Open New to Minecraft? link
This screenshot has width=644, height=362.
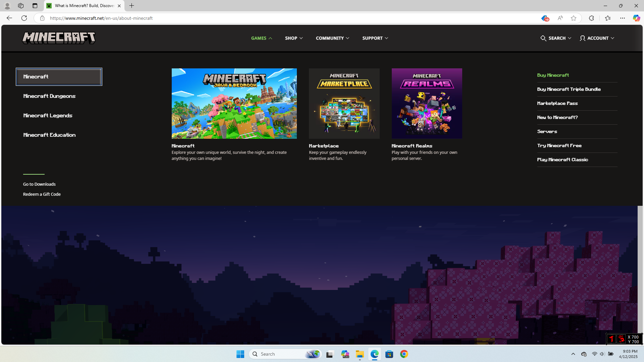pos(557,117)
